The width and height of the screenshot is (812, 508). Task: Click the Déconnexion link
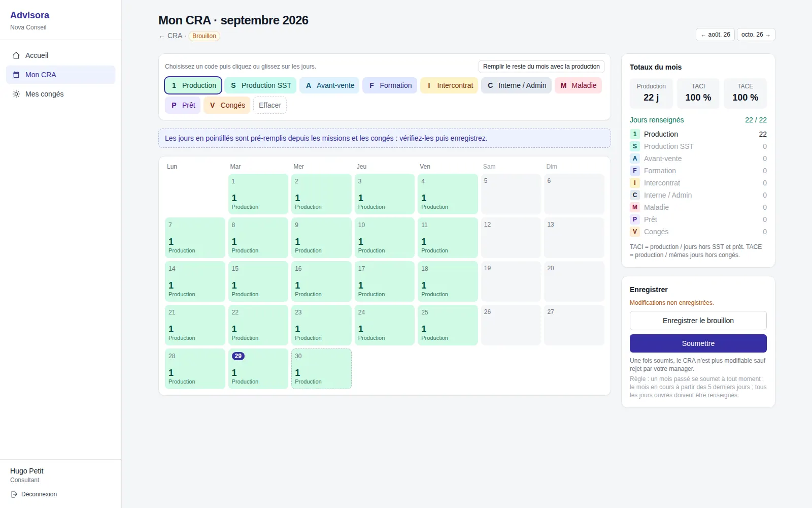click(34, 494)
